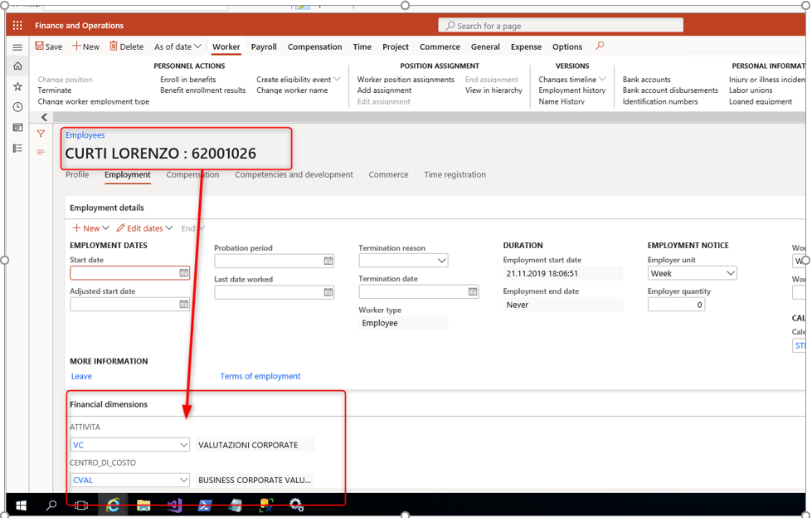Viewport: 812px width, 518px height.
Task: Switch to the Worker ribbon tab
Action: click(226, 46)
